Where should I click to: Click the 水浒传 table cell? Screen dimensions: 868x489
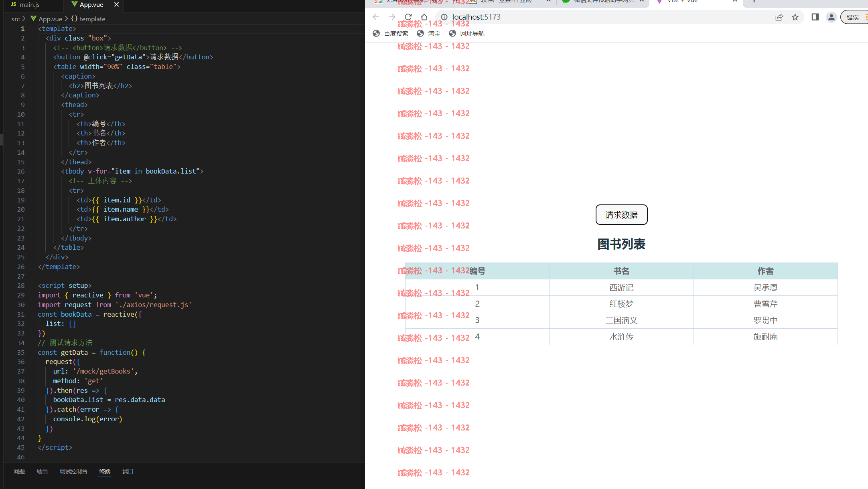pyautogui.click(x=621, y=337)
